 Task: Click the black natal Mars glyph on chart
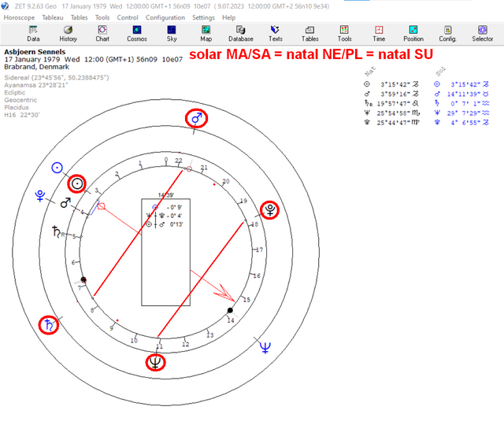tap(65, 203)
